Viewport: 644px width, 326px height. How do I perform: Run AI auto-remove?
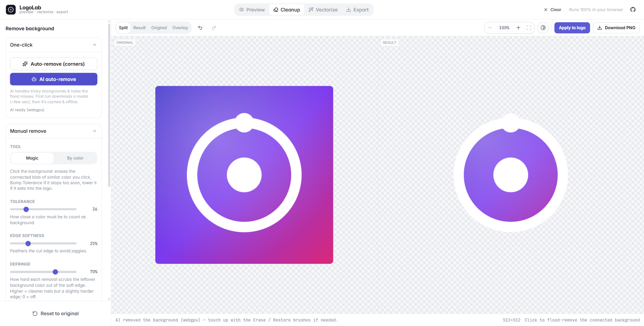54,79
